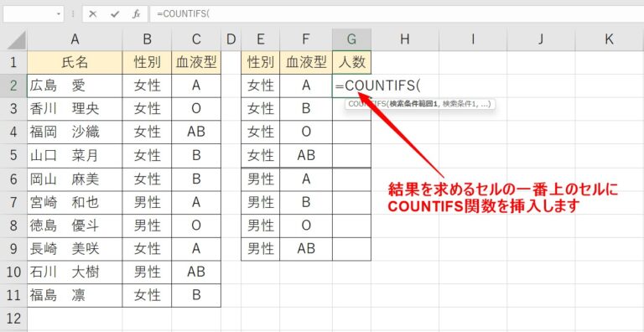This screenshot has height=332, width=644.
Task: Click 男性 in 宮崎 和也 row
Action: (x=147, y=202)
